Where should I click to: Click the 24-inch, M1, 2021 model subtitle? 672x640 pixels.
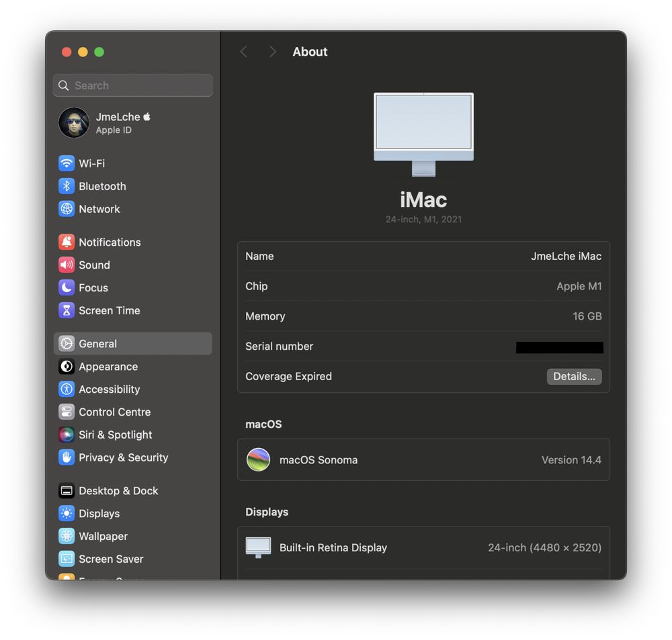(423, 220)
